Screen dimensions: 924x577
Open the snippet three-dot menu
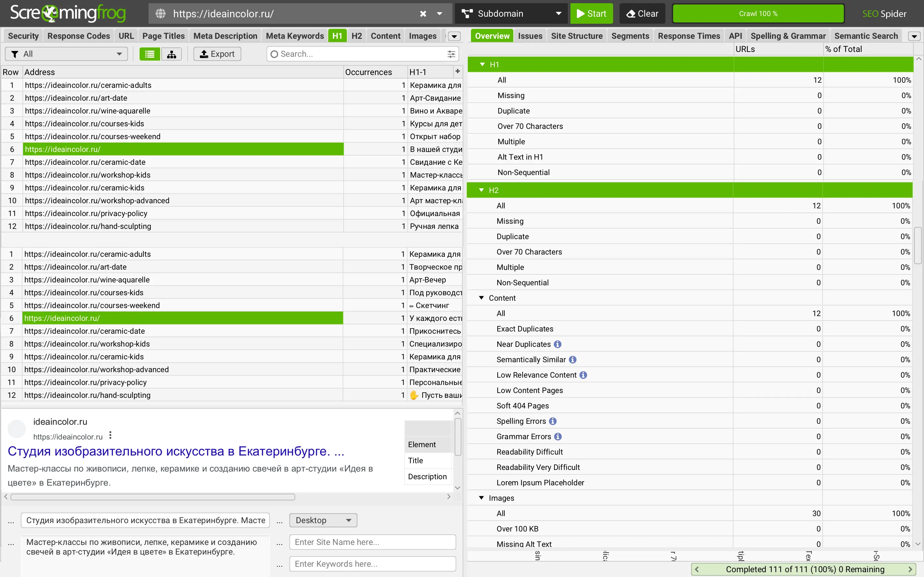(110, 435)
